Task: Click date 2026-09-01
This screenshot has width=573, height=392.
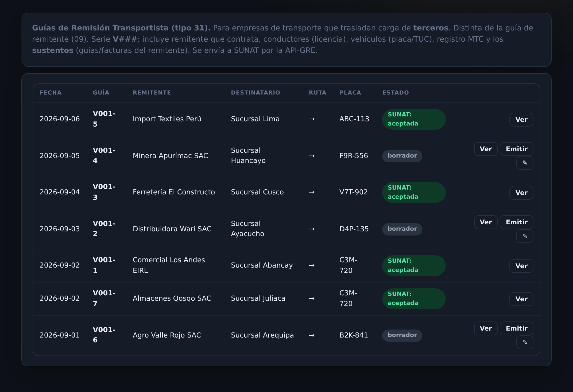Action: click(x=60, y=335)
